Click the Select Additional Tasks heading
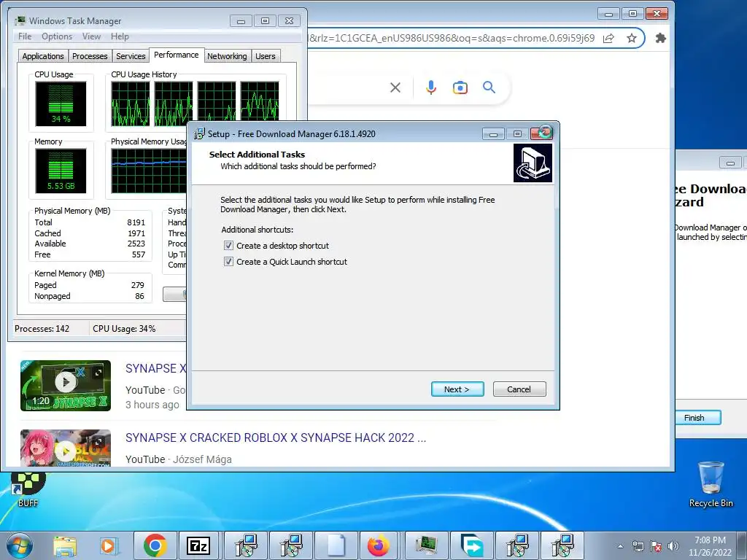747x560 pixels. 257,155
